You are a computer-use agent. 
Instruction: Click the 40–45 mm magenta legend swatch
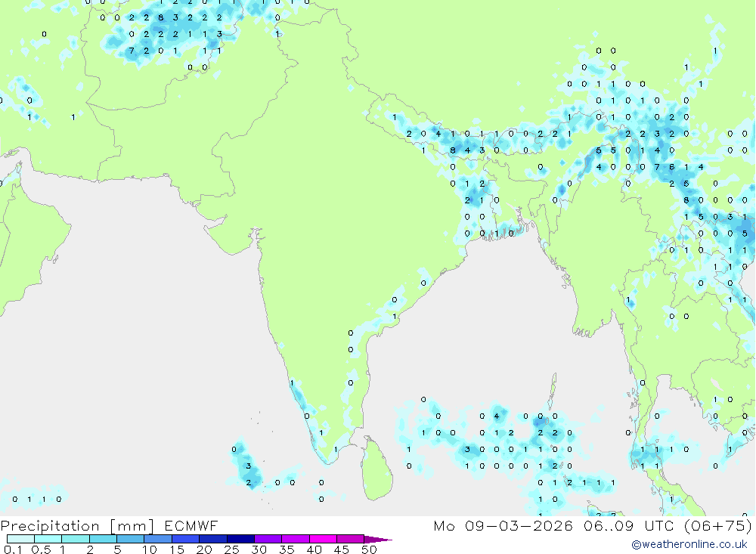[323, 539]
